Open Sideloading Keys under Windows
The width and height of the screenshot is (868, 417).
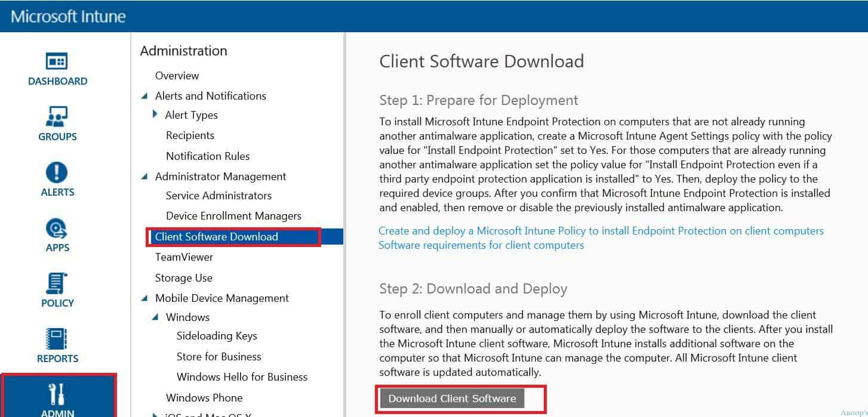[217, 336]
